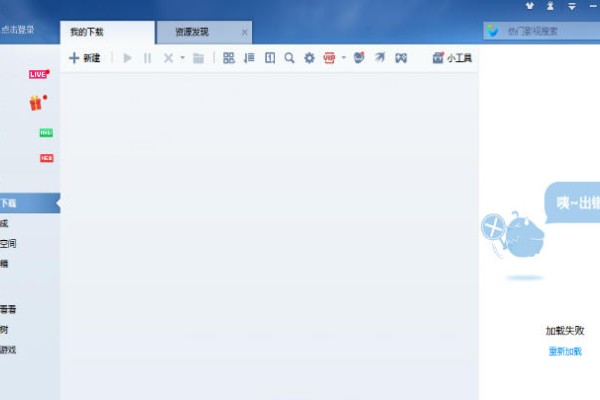The height and width of the screenshot is (400, 600).
Task: Click the search engine logo in search box
Action: tap(493, 31)
